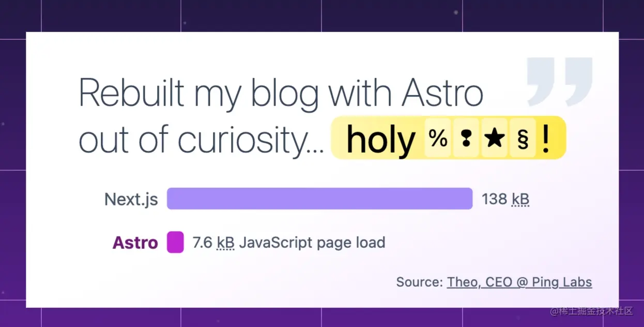The image size is (644, 327).
Task: Click the large quotation mark icon
Action: [x=560, y=82]
